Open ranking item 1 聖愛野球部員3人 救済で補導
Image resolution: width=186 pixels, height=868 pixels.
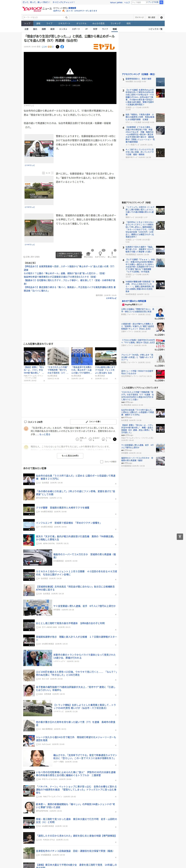click(138, 79)
